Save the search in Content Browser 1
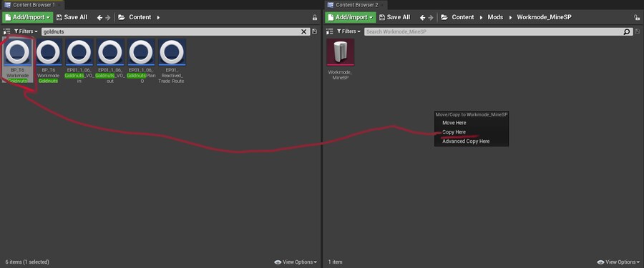The width and height of the screenshot is (644, 268). point(315,31)
